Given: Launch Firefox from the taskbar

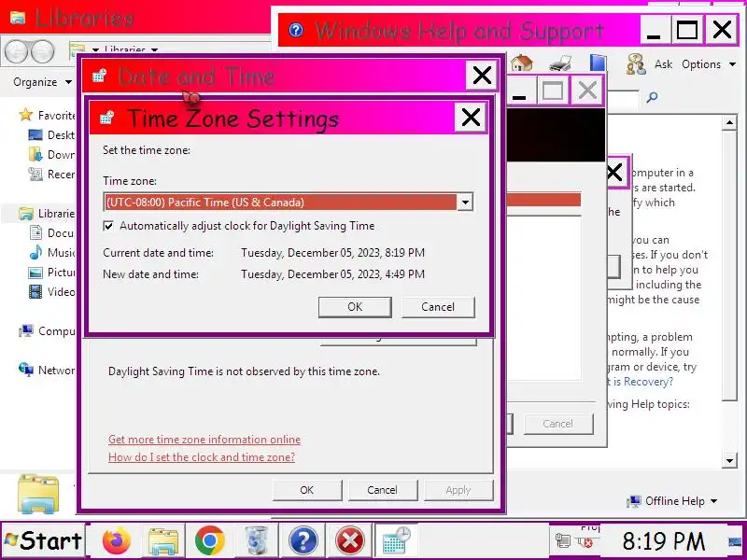Looking at the screenshot, I should pos(116,540).
